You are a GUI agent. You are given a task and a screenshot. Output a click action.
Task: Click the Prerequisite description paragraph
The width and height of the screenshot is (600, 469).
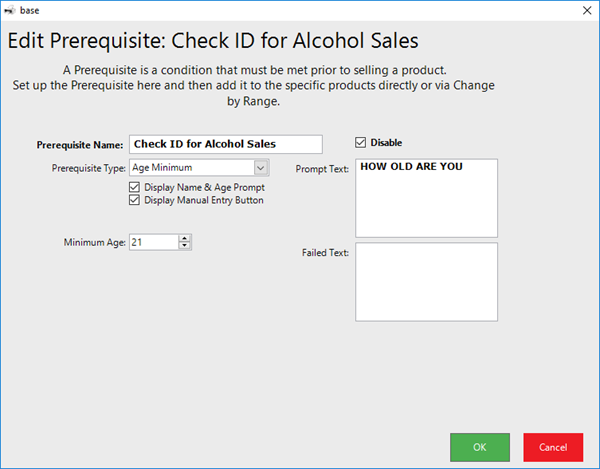point(254,85)
